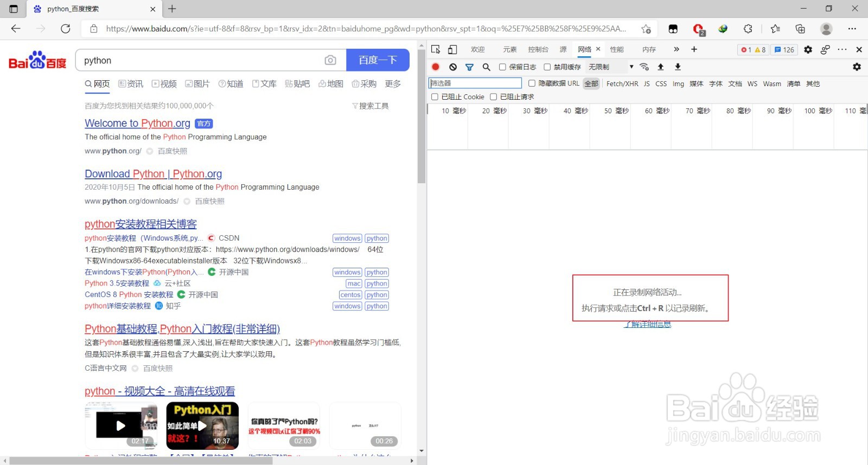Screen dimensions: 868x465
Task: Stop recording network log with red button
Action: (436, 67)
